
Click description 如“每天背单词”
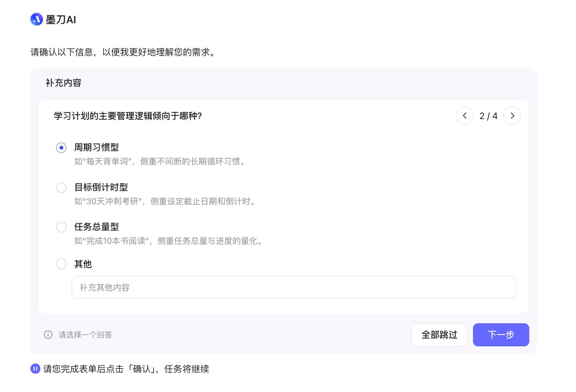click(x=160, y=162)
